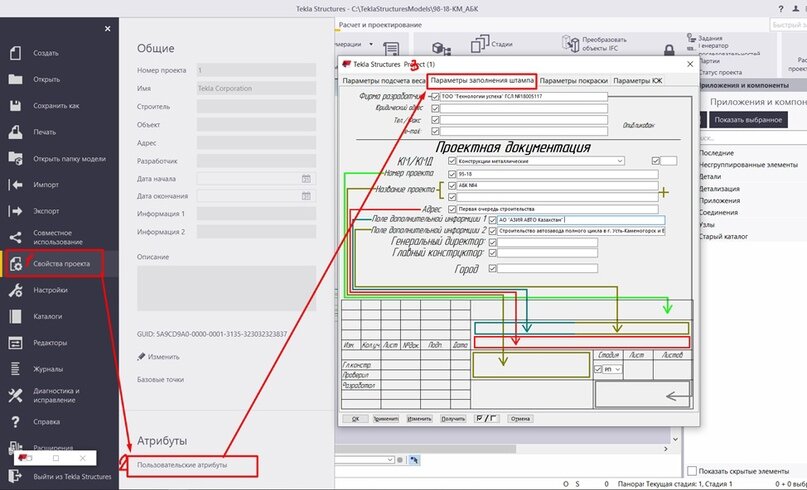Click the Диагностика и исправление tools icon

15,395
